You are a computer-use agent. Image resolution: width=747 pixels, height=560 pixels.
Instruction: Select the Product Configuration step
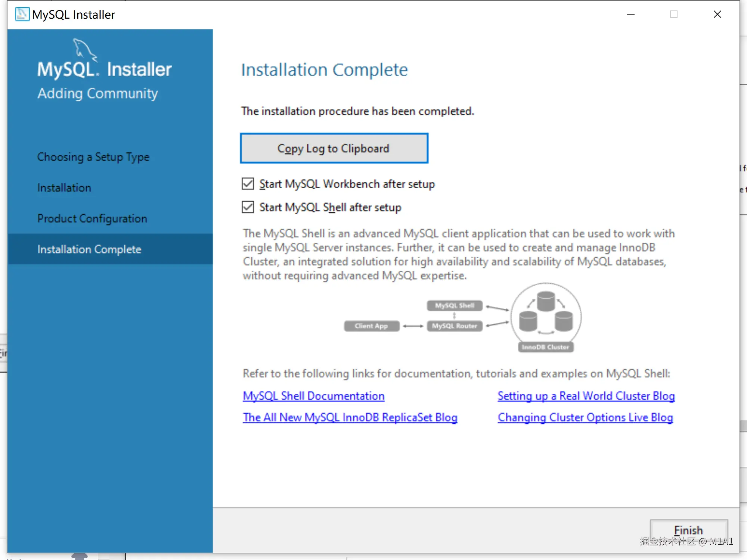(92, 218)
